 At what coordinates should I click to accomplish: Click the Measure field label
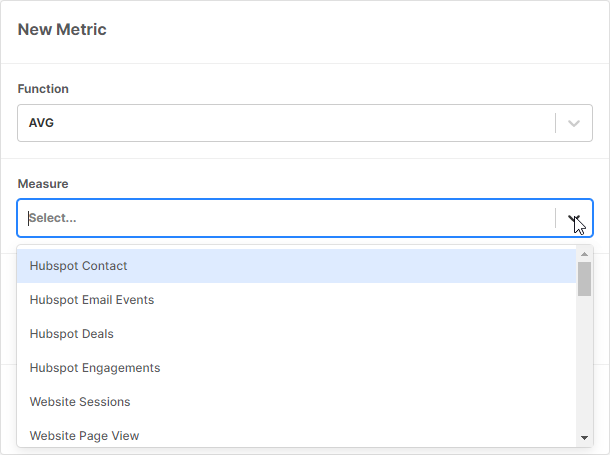43,184
